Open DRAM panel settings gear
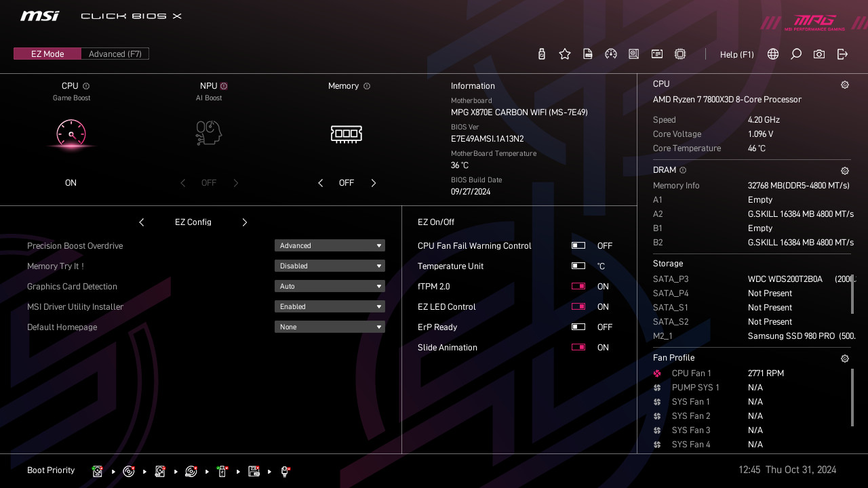868x488 pixels. coord(845,171)
